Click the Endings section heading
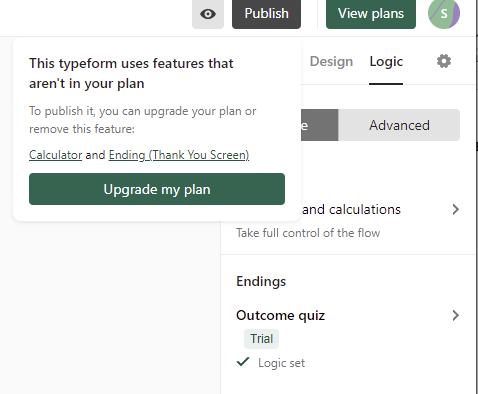 261,281
